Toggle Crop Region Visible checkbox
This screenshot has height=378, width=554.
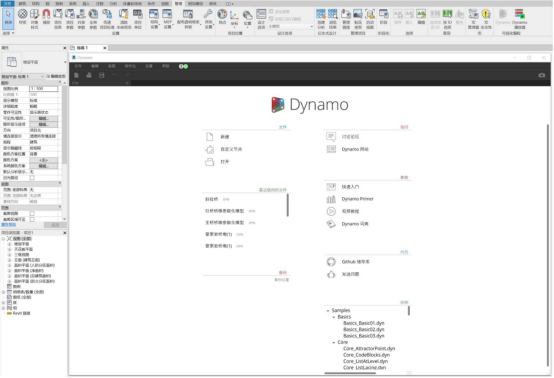(x=32, y=219)
